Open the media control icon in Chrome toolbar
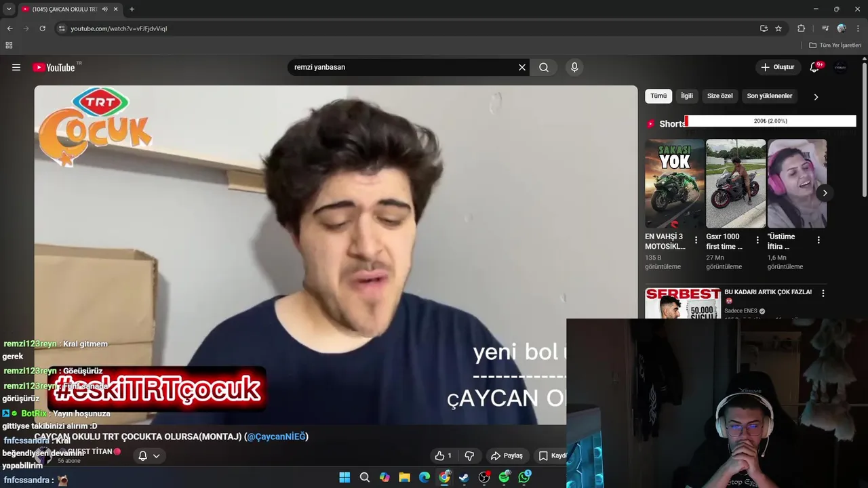This screenshot has height=488, width=868. click(825, 28)
